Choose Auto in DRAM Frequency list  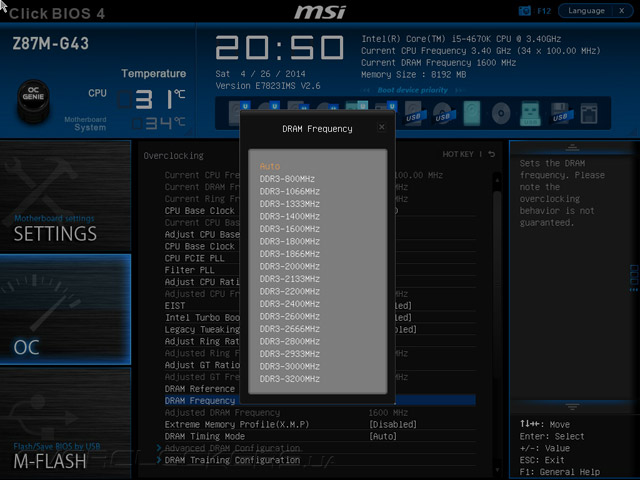tap(270, 166)
